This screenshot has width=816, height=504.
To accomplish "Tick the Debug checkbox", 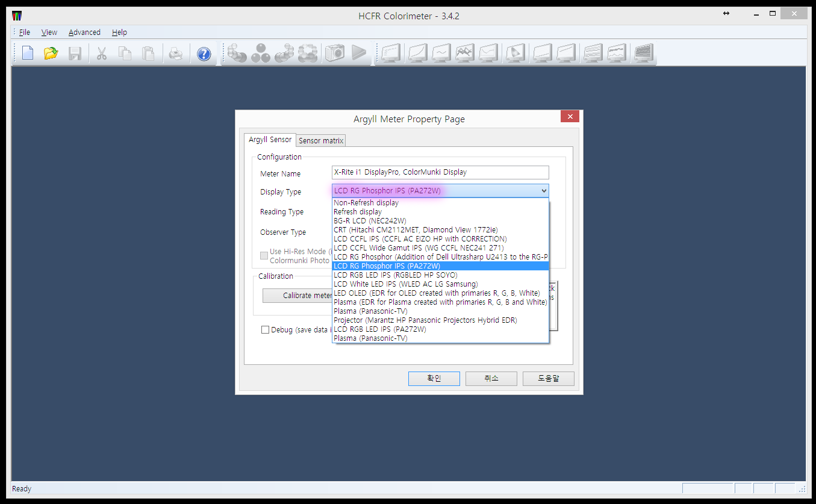I will point(265,330).
